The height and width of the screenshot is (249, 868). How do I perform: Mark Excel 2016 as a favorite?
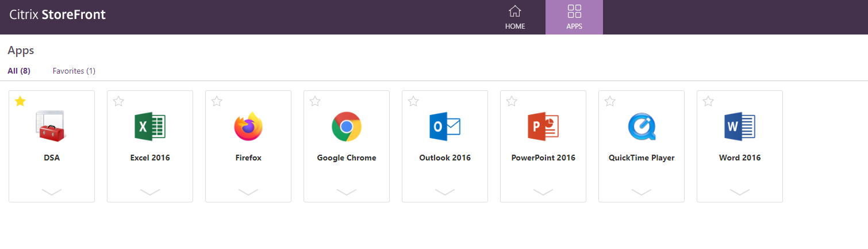(x=118, y=101)
